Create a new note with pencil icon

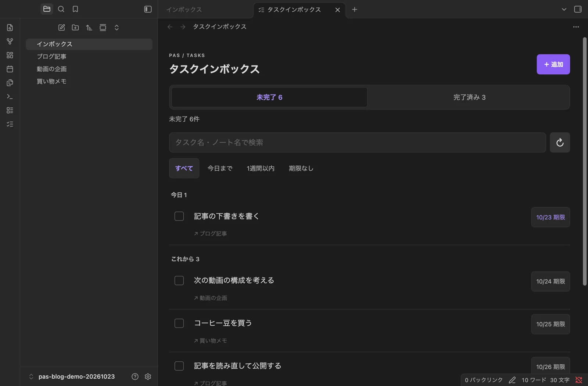(x=61, y=28)
